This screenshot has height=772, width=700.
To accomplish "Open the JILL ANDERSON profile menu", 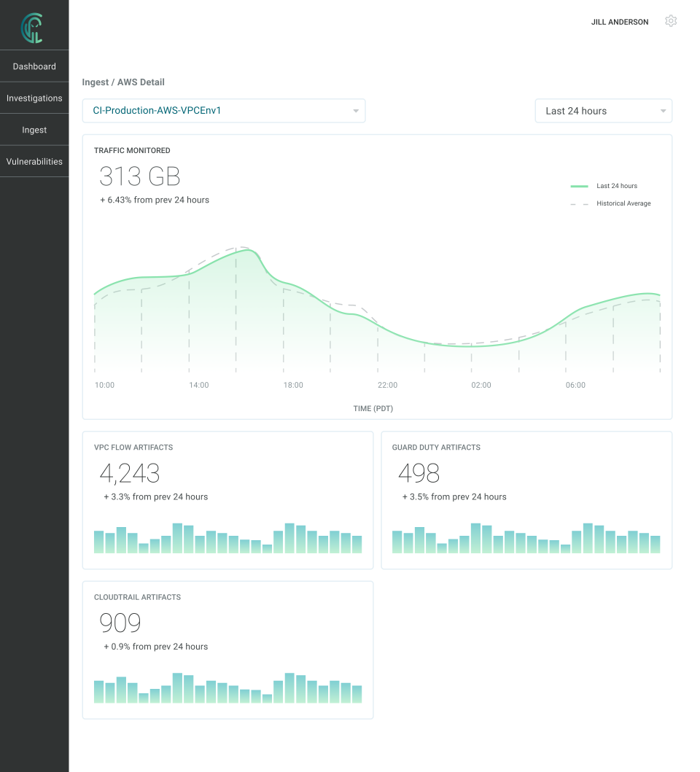I will click(619, 22).
